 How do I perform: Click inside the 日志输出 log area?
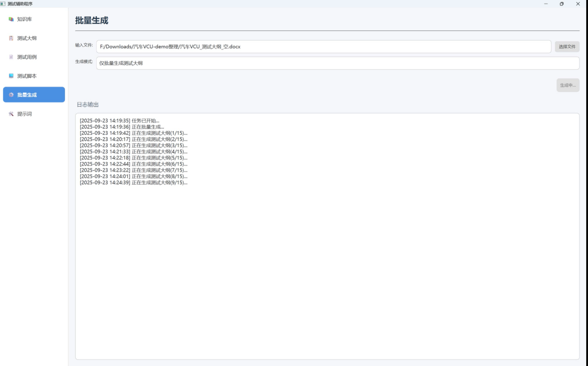pyautogui.click(x=327, y=269)
